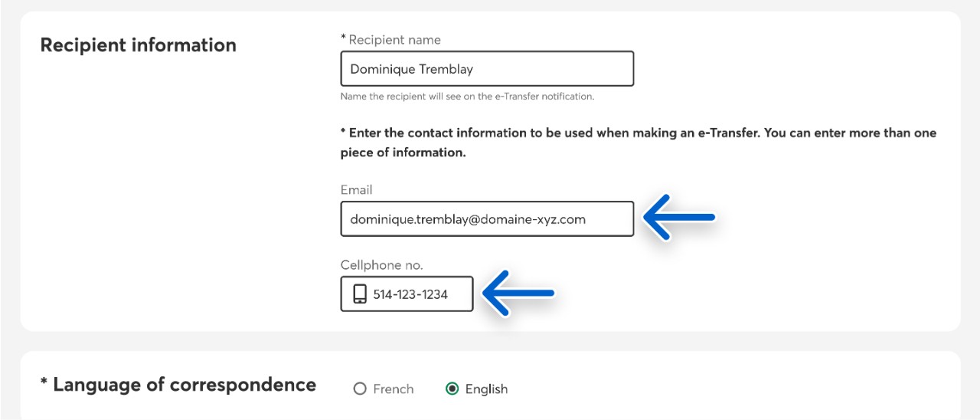Click the asterisk before Language of correspondence
This screenshot has height=420, width=980.
44,383
